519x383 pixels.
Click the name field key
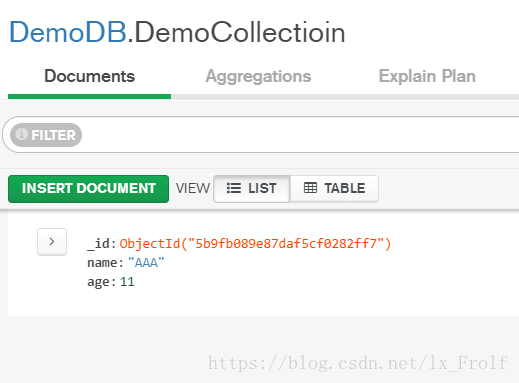pyautogui.click(x=102, y=263)
